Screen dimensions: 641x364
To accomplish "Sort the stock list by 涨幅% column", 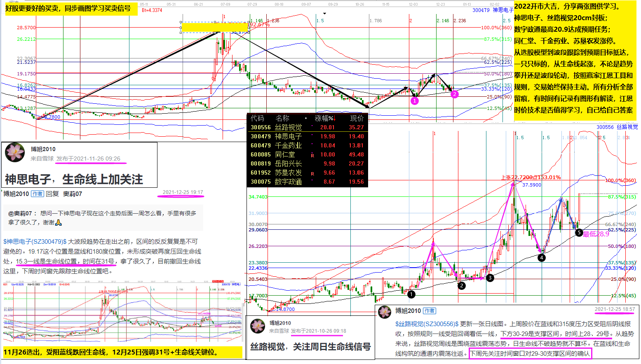I will pyautogui.click(x=325, y=119).
